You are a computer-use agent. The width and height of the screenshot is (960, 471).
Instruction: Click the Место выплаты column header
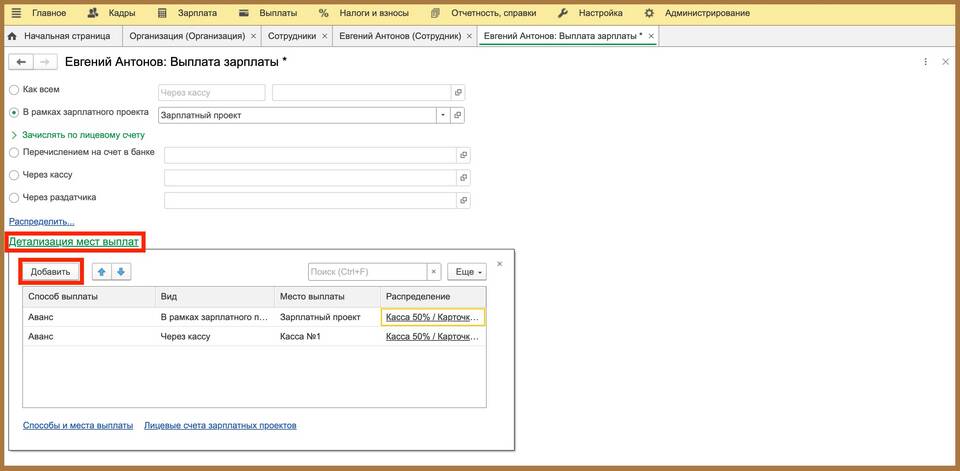(x=328, y=296)
